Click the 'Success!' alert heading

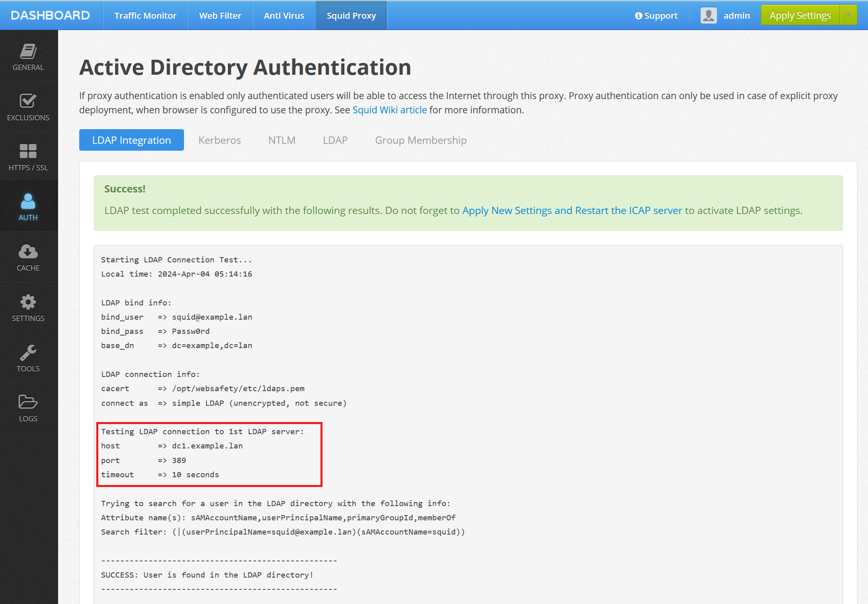[x=125, y=189]
